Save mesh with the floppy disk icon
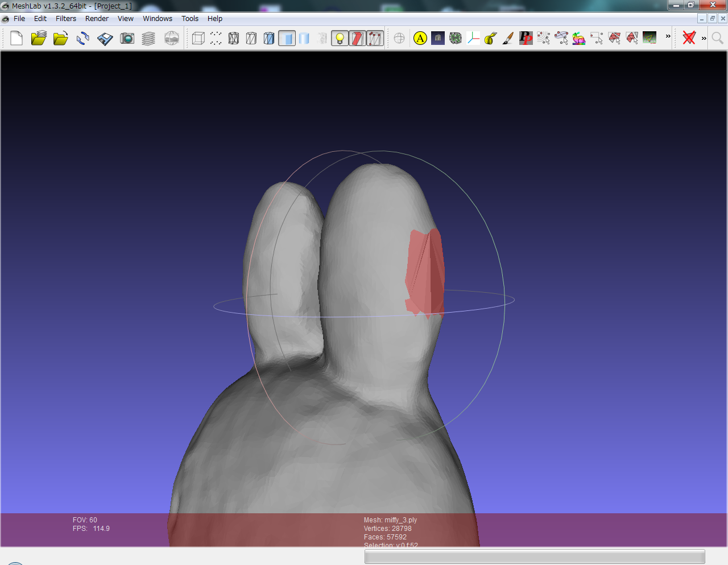Image resolution: width=728 pixels, height=565 pixels. click(105, 38)
